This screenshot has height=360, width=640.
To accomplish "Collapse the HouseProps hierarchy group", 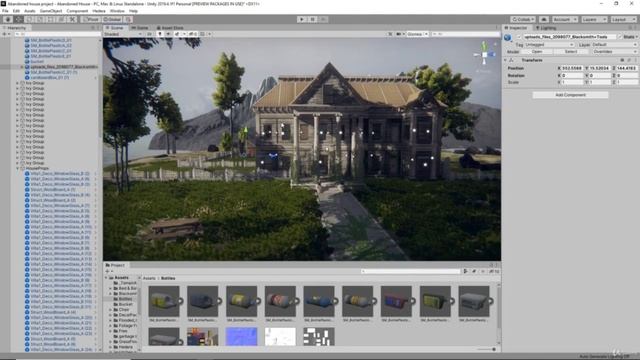I will [x=18, y=168].
